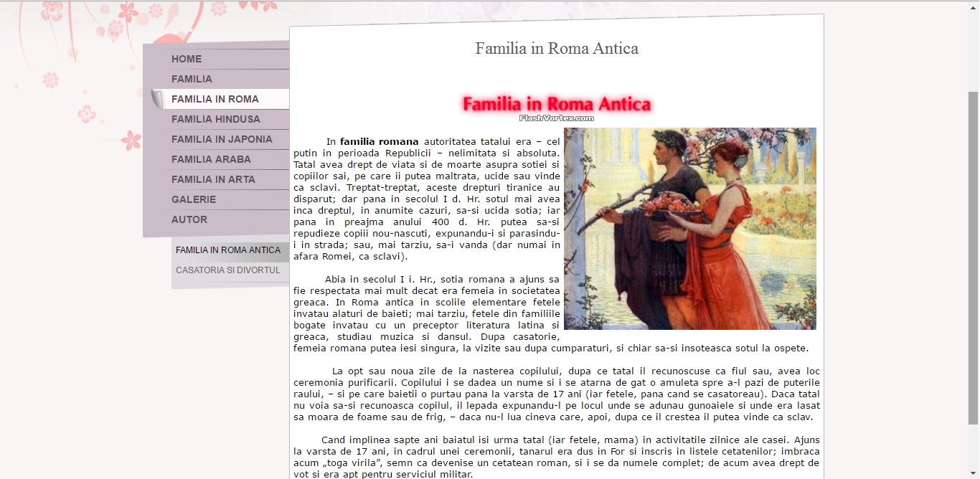Image resolution: width=980 pixels, height=479 pixels.
Task: Select FAMILIA IN ROMA in the navigation
Action: (215, 99)
